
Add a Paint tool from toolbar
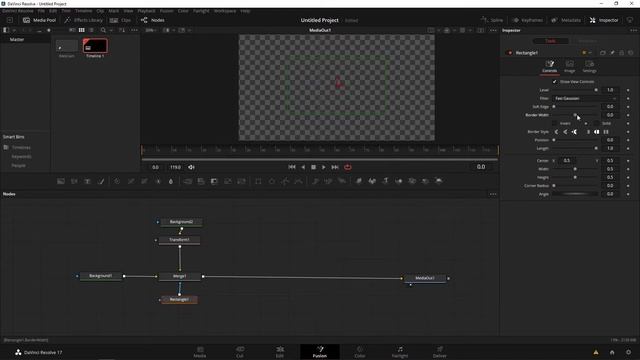coord(101,181)
